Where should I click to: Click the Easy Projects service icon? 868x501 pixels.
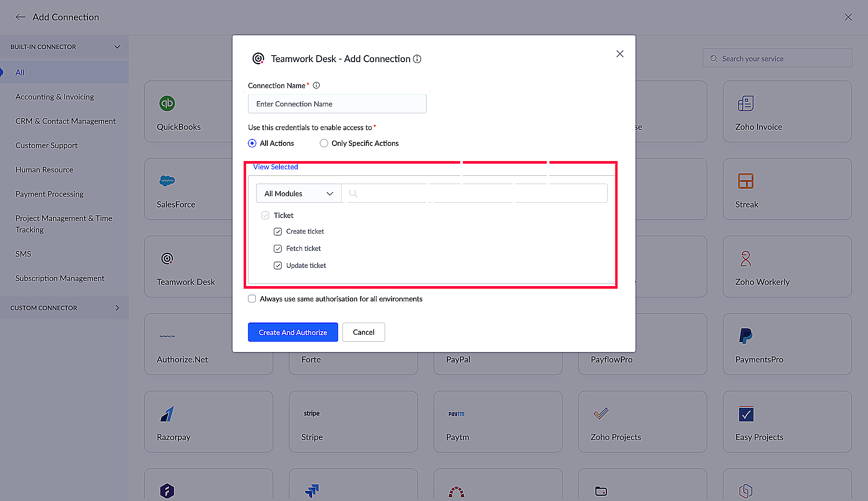(745, 413)
